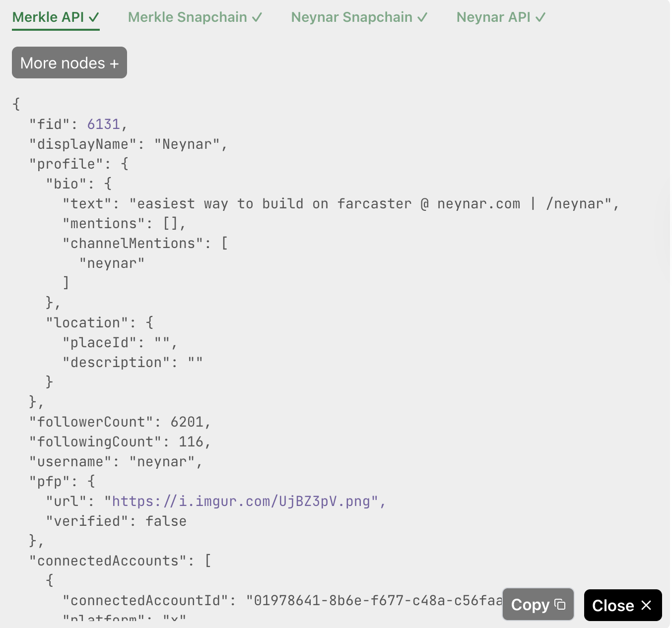Click the followingCount value 116
672x628 pixels.
click(191, 442)
